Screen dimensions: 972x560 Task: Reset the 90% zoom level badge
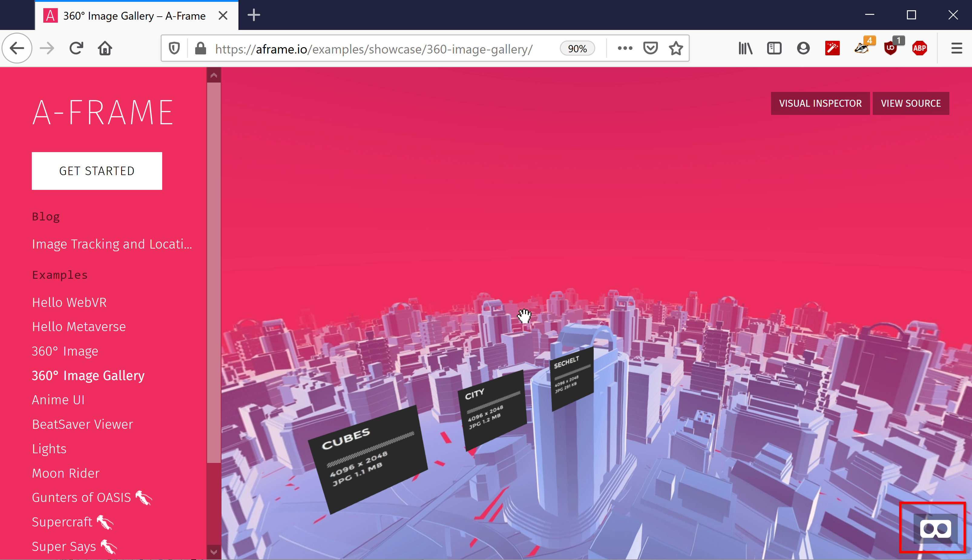click(x=577, y=48)
